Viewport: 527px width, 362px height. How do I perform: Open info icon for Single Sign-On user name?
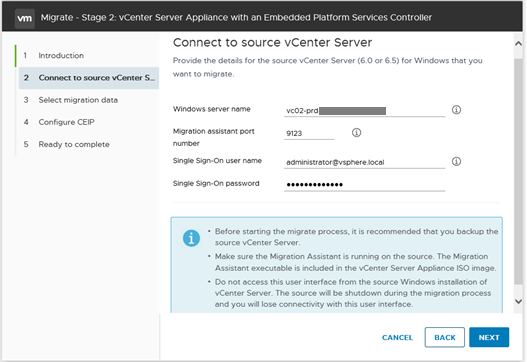click(456, 161)
